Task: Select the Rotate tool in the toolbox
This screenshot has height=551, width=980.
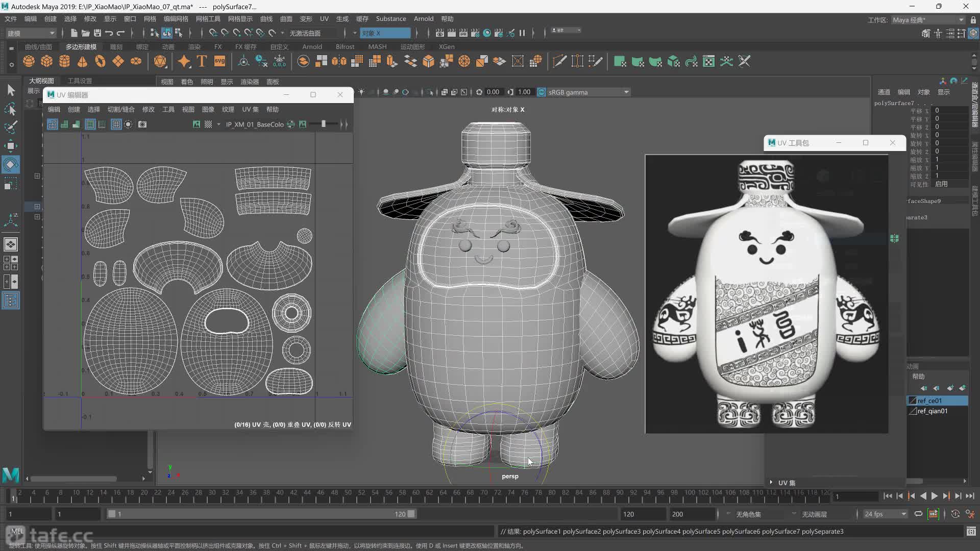Action: point(10,165)
